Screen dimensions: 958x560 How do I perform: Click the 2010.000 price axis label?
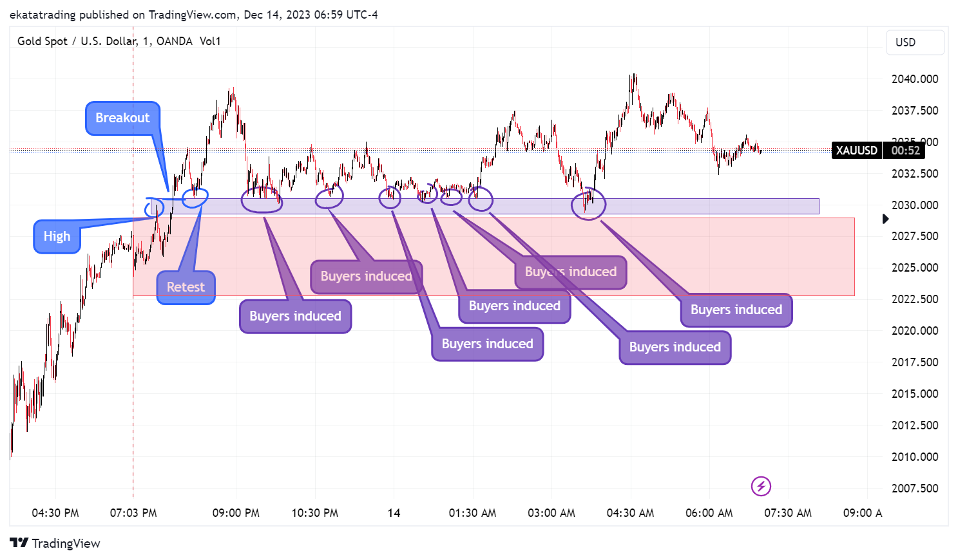[915, 457]
